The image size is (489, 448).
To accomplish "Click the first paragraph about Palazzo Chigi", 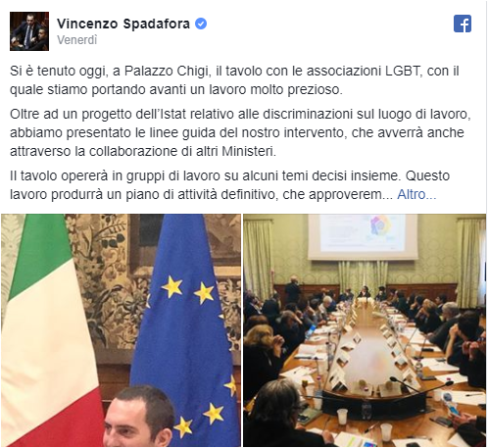I will (234, 80).
